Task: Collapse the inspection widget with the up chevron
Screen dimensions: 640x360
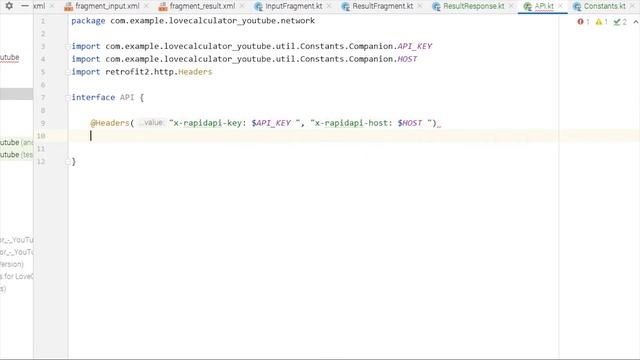Action: (x=636, y=22)
